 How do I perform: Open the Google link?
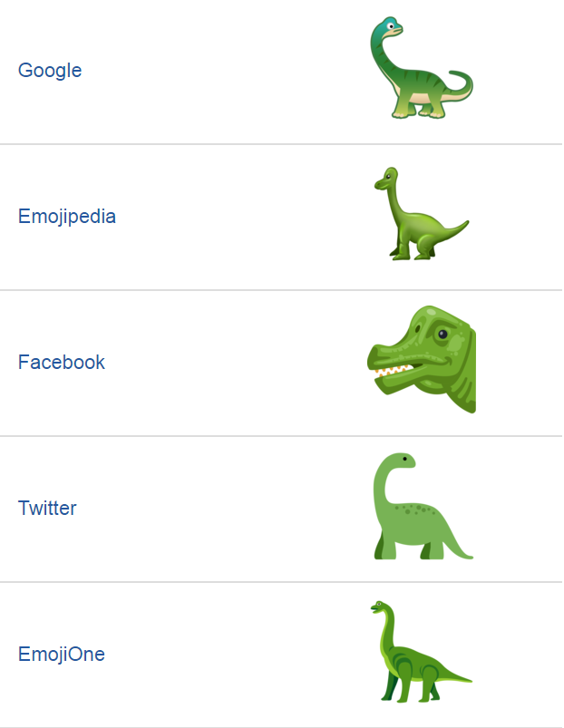50,71
